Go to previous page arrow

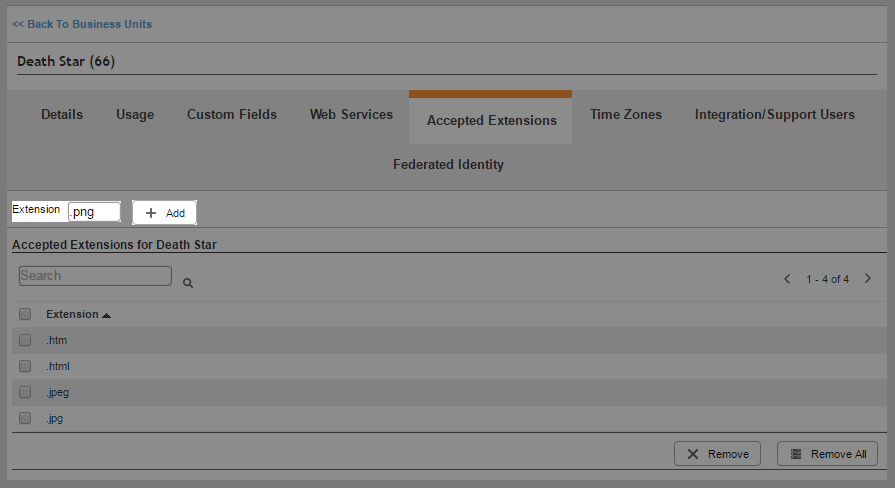point(787,279)
